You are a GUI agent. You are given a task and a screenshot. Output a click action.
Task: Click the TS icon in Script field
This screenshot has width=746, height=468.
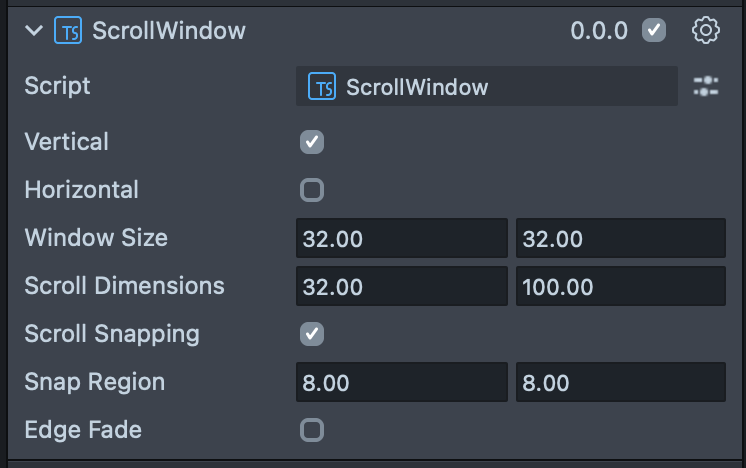coord(322,87)
